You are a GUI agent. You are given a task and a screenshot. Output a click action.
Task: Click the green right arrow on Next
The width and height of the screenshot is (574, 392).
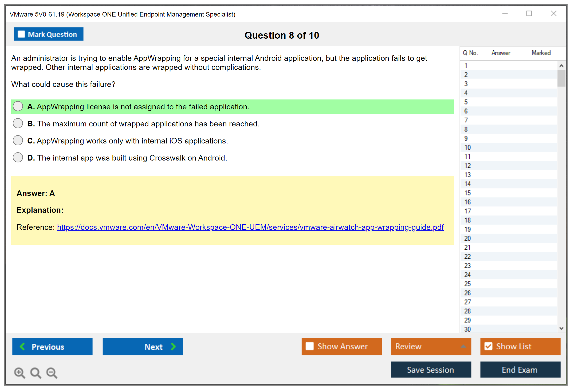(x=173, y=346)
